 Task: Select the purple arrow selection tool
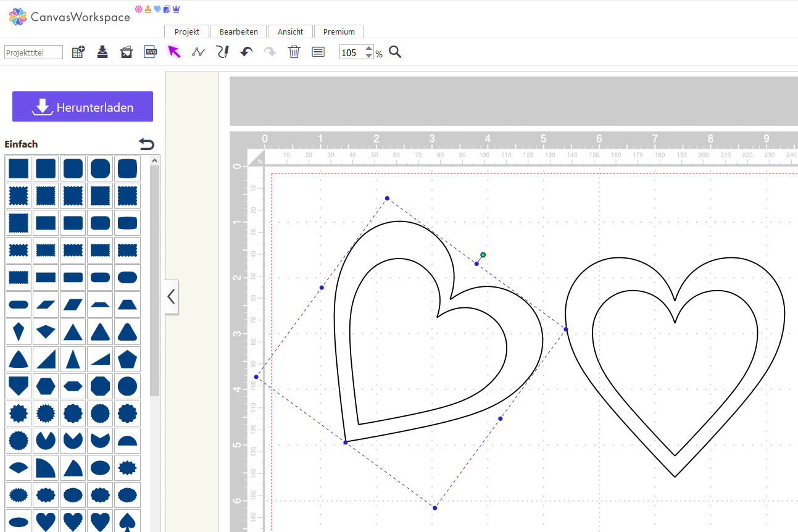click(175, 52)
